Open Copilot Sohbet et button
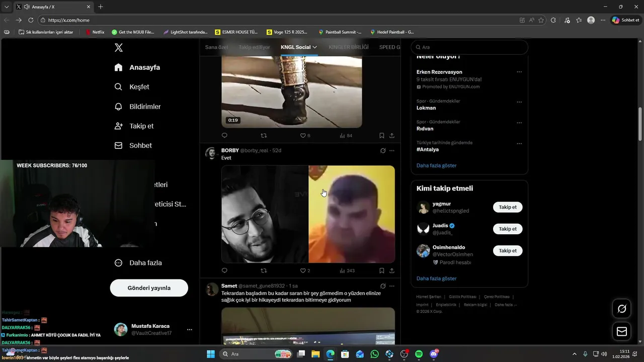 tap(625, 20)
